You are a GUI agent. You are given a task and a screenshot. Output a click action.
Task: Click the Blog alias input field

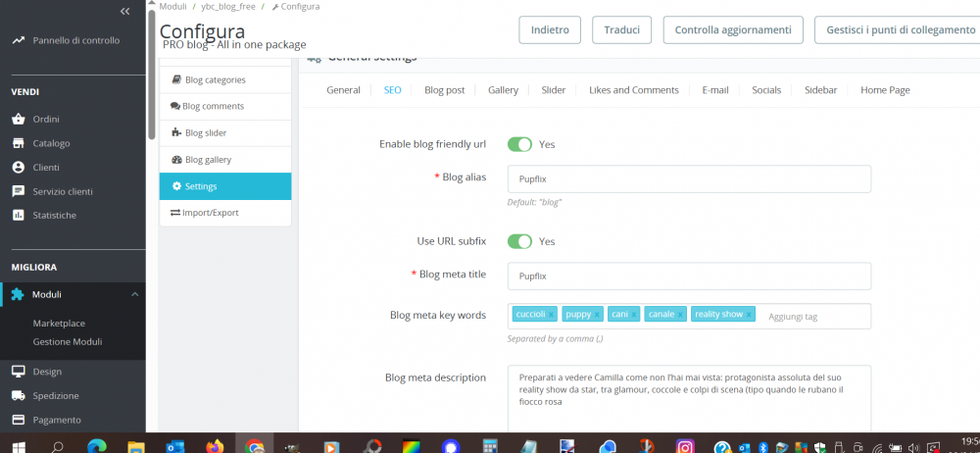coord(689,179)
